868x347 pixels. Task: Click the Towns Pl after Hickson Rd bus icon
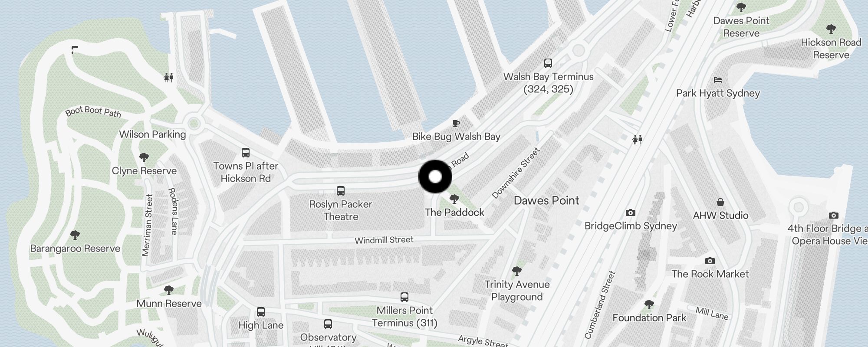pos(246,153)
